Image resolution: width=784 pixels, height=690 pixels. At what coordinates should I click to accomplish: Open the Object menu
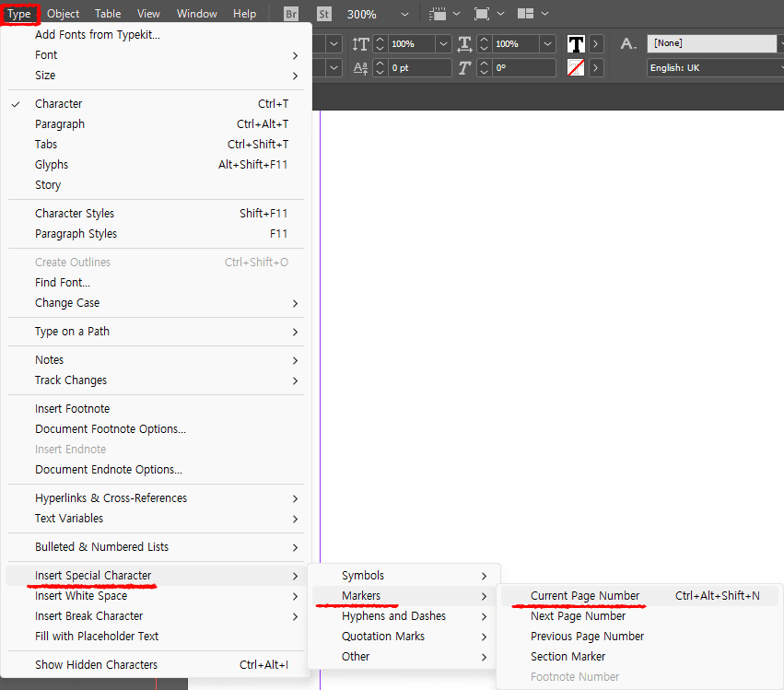tap(63, 13)
